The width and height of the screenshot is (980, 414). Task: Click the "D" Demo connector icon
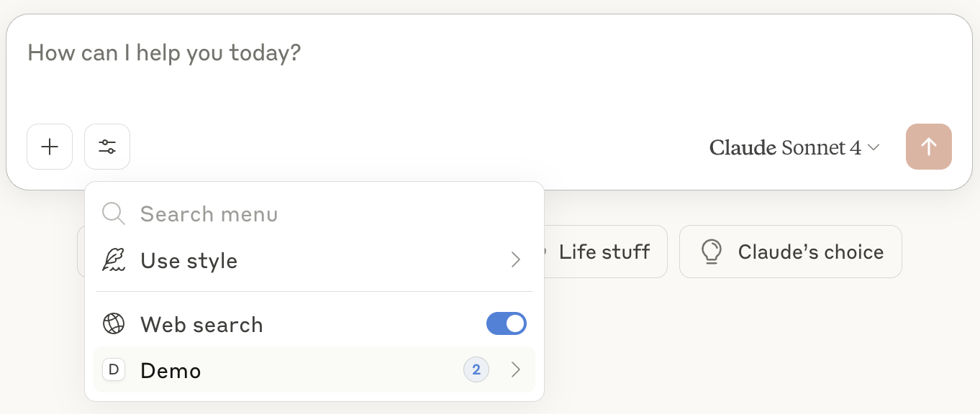pyautogui.click(x=114, y=370)
